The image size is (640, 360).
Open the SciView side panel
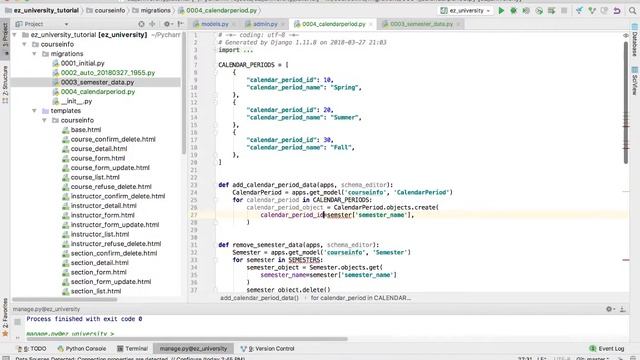635,81
